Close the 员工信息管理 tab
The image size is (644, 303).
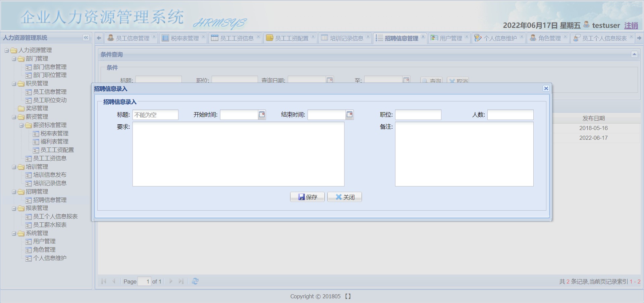(154, 37)
